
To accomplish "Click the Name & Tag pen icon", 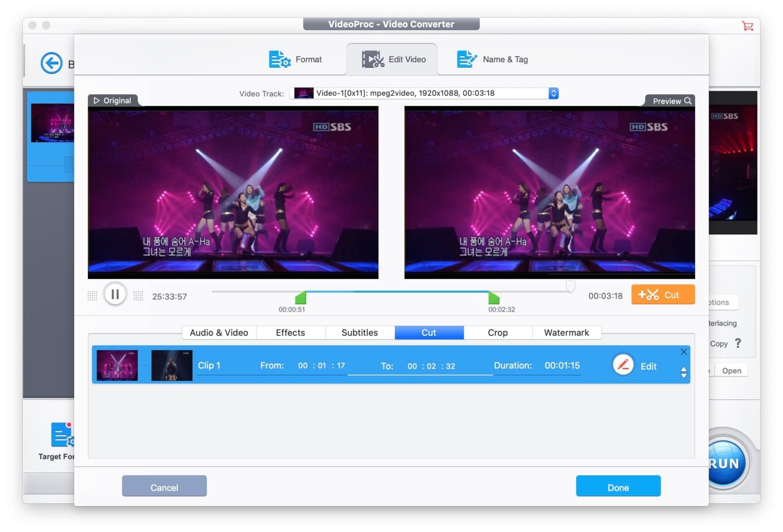I will point(466,59).
